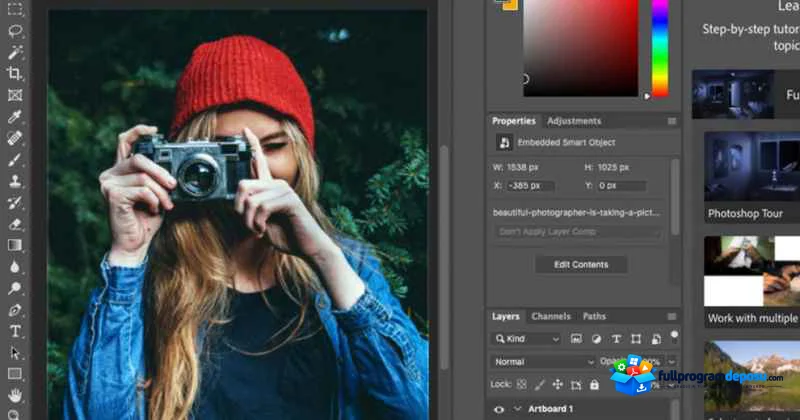Select the Magic Wand tool

pyautogui.click(x=15, y=52)
